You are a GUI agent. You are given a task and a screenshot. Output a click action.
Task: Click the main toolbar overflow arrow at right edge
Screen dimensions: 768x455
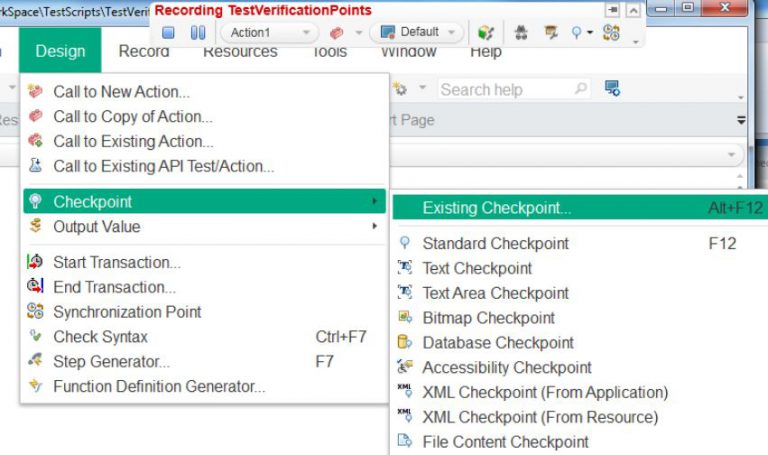741,97
